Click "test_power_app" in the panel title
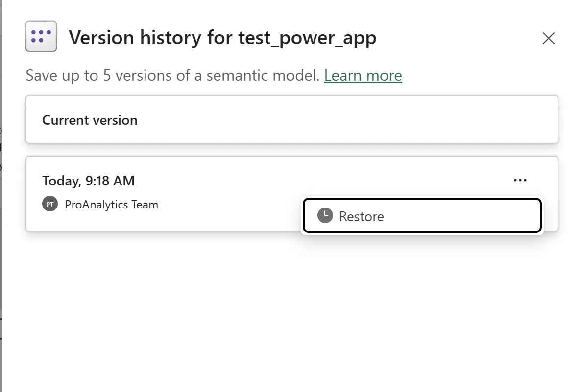Viewport: 582px width, 392px height. 307,38
